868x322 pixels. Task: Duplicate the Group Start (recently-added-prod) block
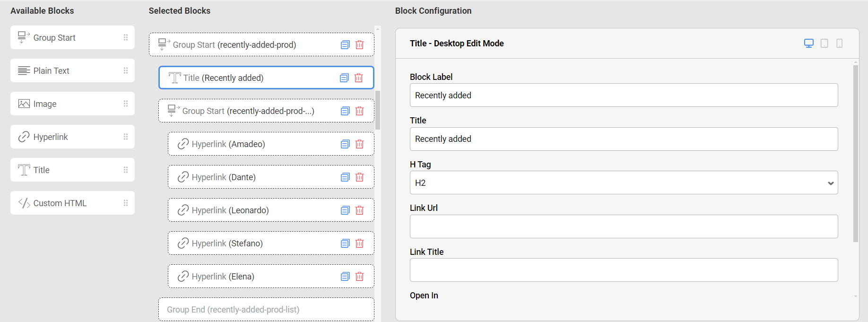pos(345,45)
